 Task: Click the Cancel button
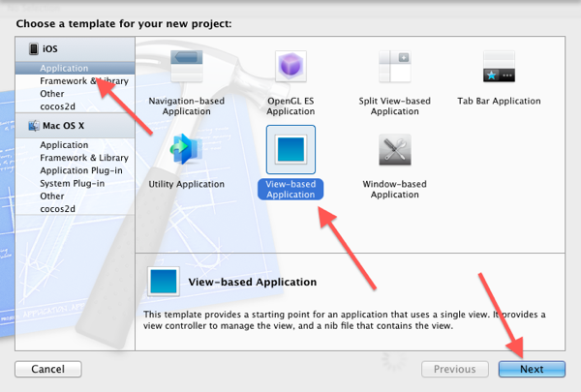[48, 369]
